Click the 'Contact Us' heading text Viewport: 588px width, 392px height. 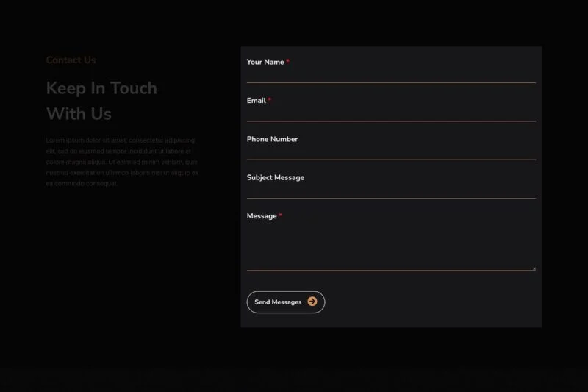point(71,60)
